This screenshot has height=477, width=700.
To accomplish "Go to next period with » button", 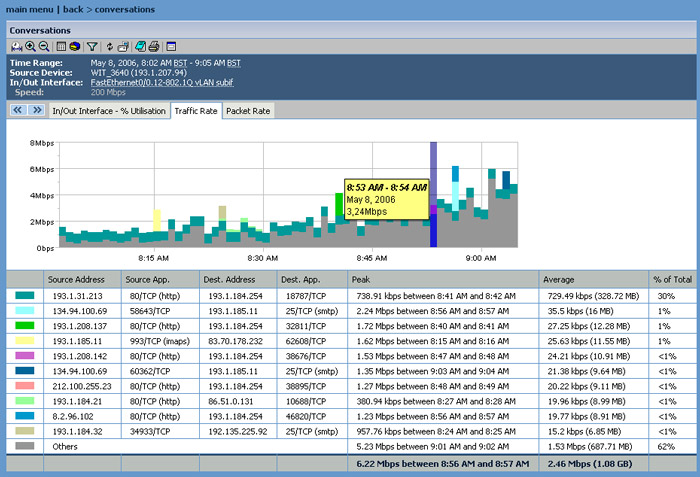I will coord(37,110).
